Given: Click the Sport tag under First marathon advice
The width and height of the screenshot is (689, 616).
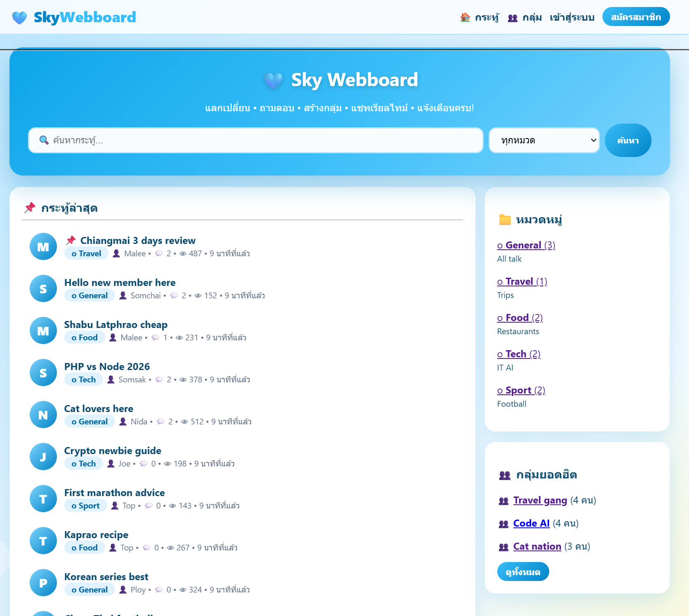Looking at the screenshot, I should [85, 506].
